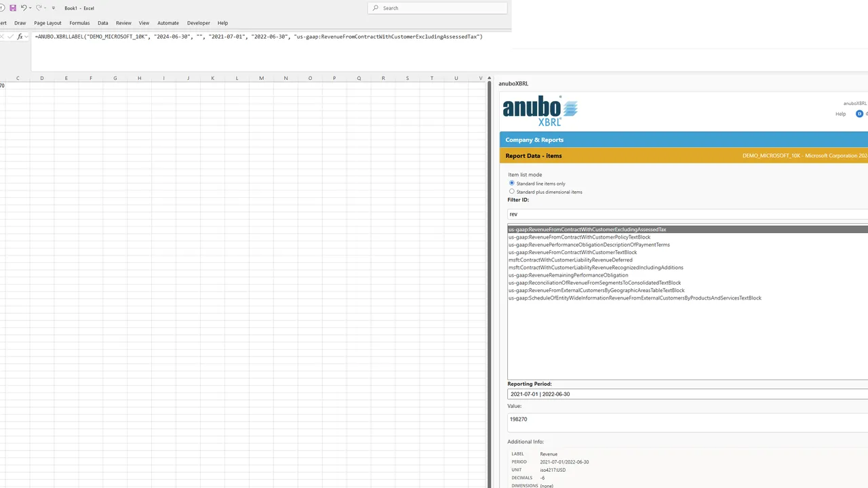Select column D header
868x488 pixels.
pos(42,78)
